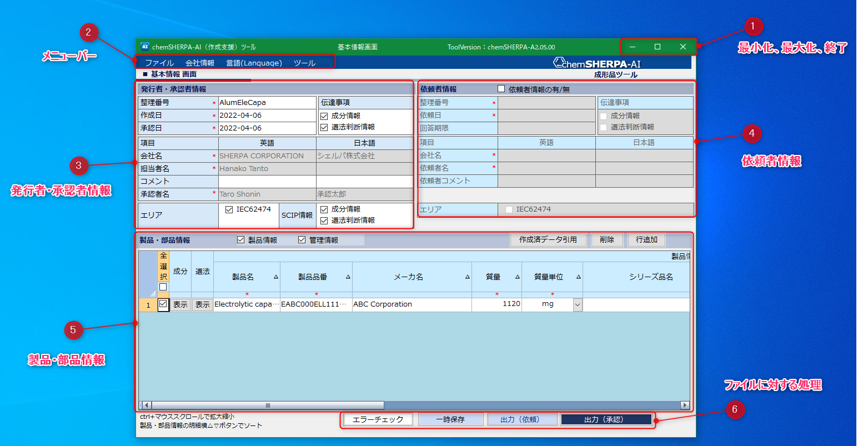The width and height of the screenshot is (868, 446).
Task: Open 成分 details with the 表示 button
Action: pyautogui.click(x=179, y=304)
